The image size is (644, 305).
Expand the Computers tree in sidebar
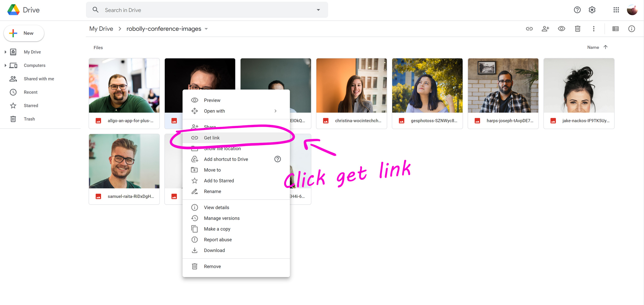pos(5,66)
